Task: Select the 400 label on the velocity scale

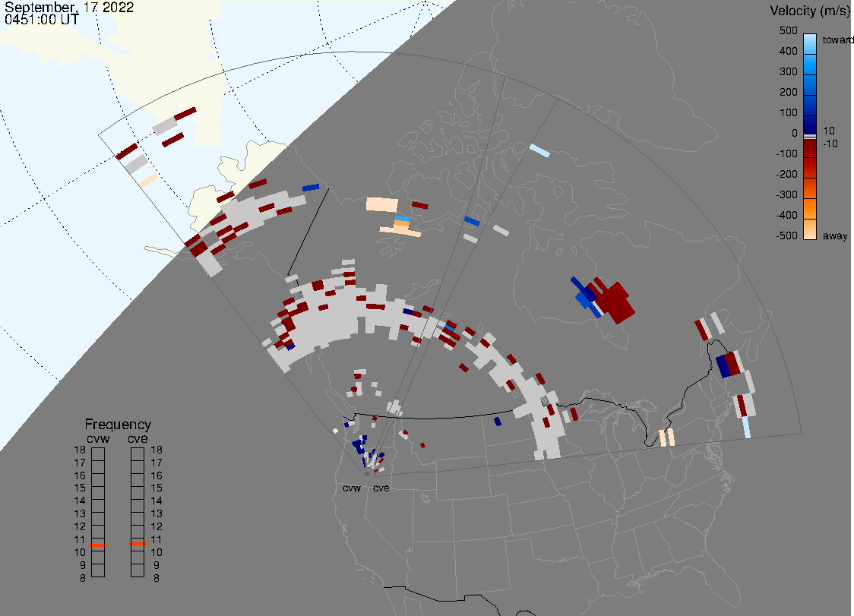Action: (x=789, y=51)
